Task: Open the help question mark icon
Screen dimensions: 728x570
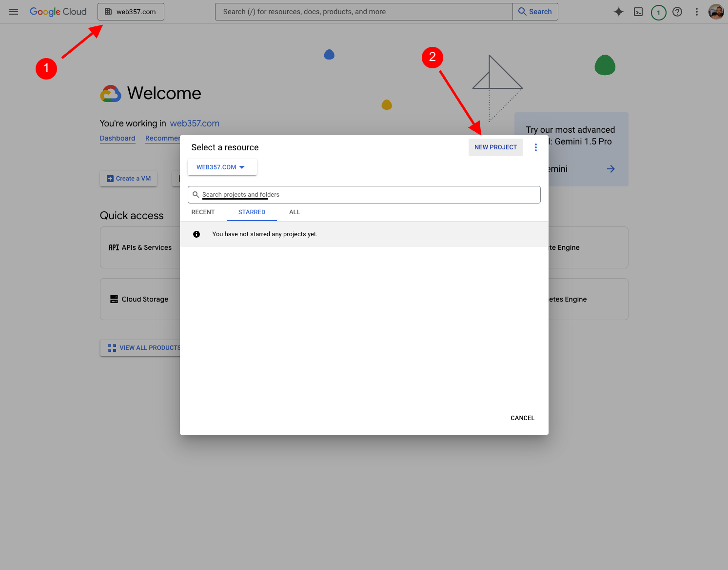Action: click(677, 12)
